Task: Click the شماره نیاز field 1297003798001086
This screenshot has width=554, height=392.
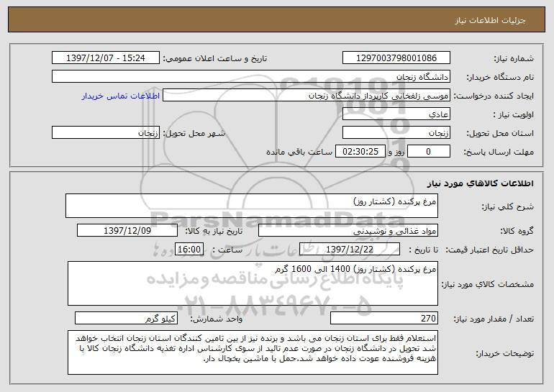Action: point(396,58)
